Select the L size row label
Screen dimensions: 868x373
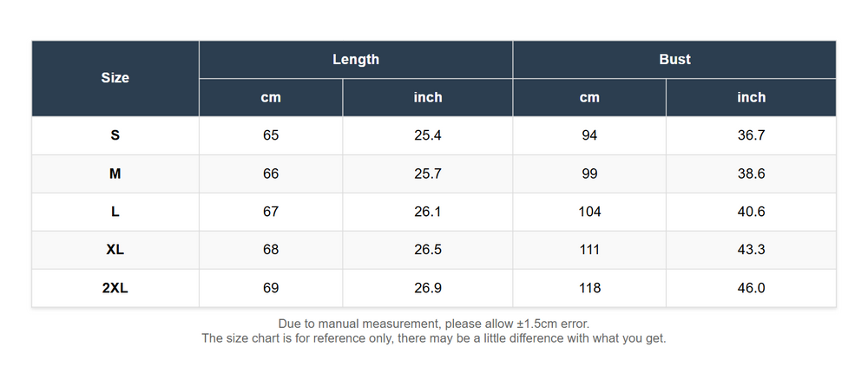click(115, 212)
